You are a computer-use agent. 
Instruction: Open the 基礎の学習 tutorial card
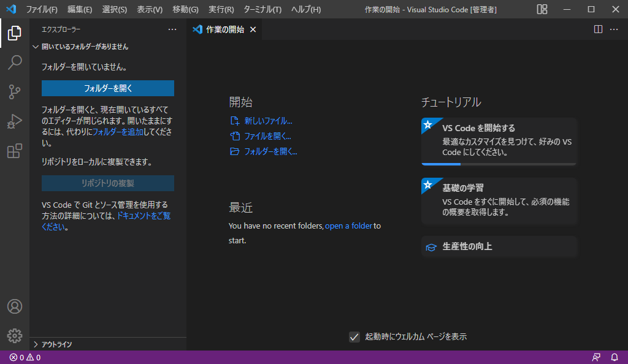pos(499,201)
